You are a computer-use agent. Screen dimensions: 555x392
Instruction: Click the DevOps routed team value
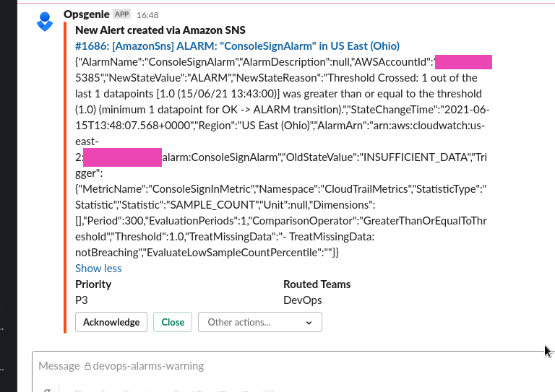pos(303,300)
